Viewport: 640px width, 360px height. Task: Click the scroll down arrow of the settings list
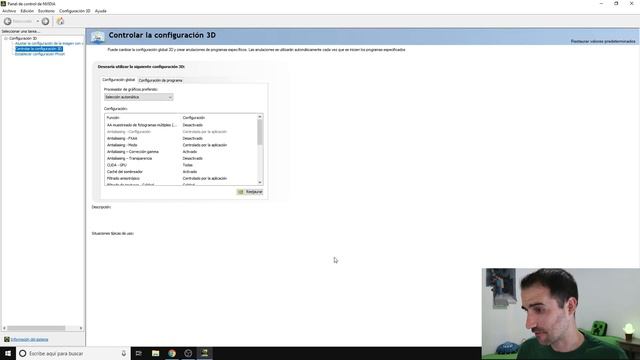(x=260, y=182)
